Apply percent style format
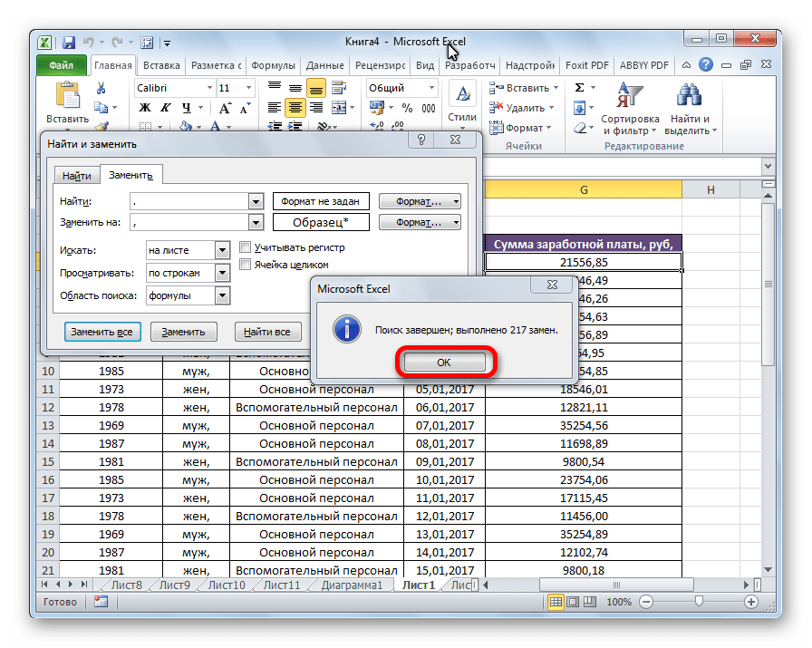Image resolution: width=812 pixels, height=648 pixels. pyautogui.click(x=408, y=108)
